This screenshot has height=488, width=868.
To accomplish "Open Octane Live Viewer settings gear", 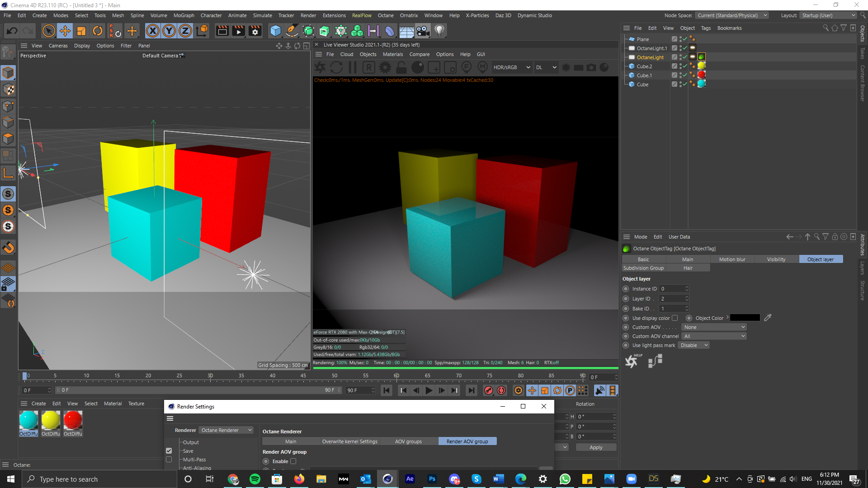I will point(385,68).
